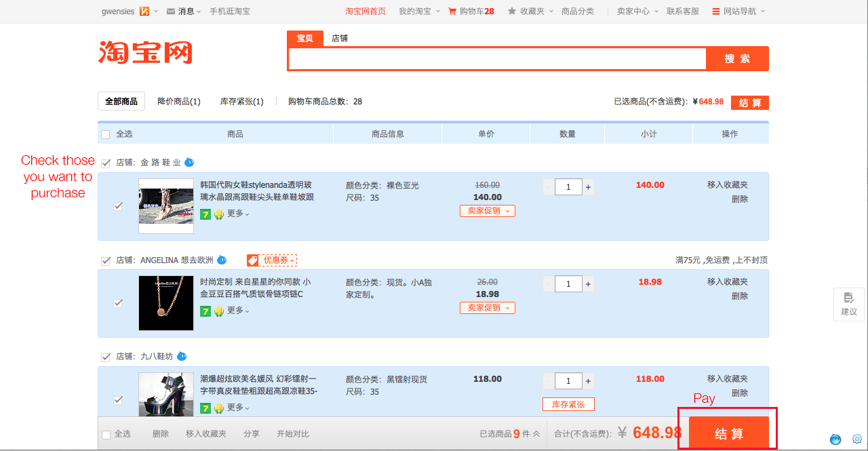The width and height of the screenshot is (868, 451).
Task: Uncheck the 118.00 sandal item
Action: tap(118, 400)
